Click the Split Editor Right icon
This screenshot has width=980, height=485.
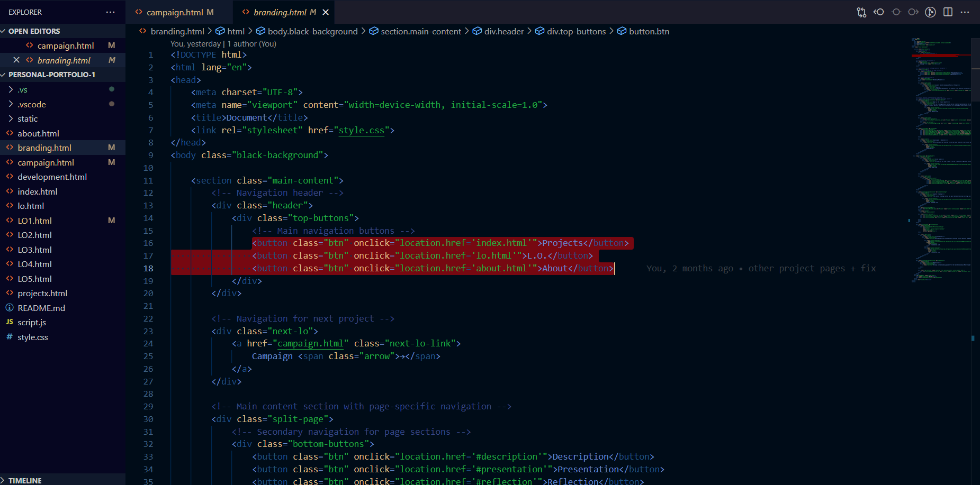coord(948,12)
